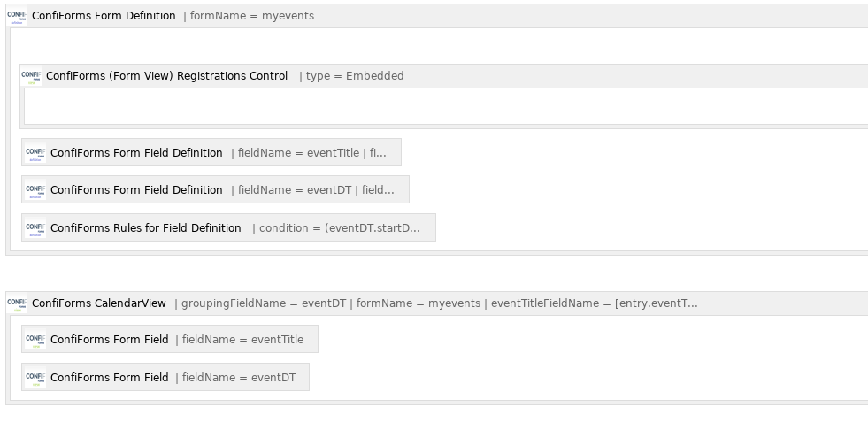Click the Rules for Field Definition icon
868x430 pixels.
click(35, 228)
